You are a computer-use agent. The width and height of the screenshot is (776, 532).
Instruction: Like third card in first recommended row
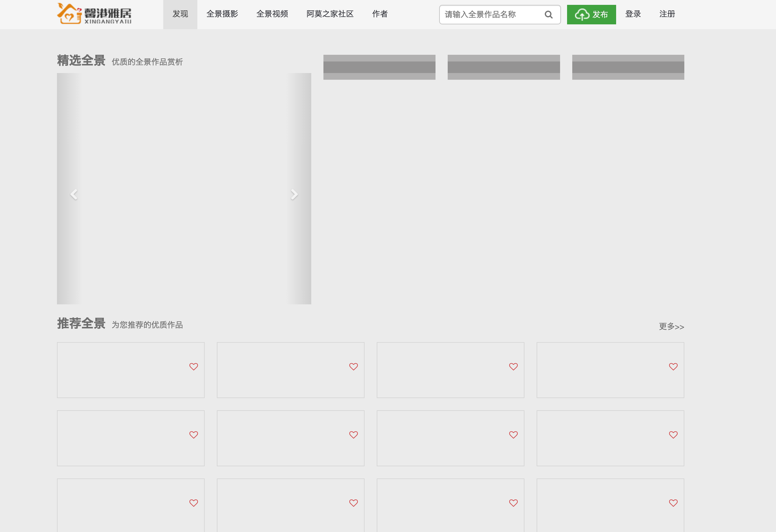click(513, 366)
